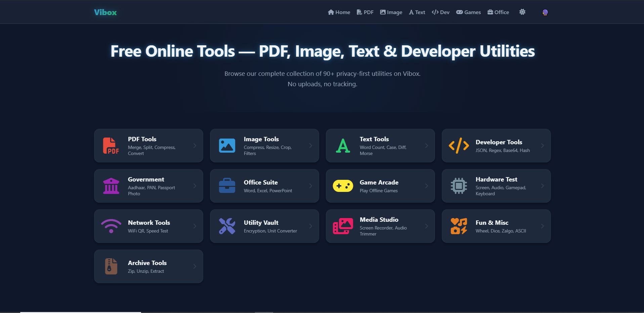Click the blue Image Tools picture icon

(227, 146)
